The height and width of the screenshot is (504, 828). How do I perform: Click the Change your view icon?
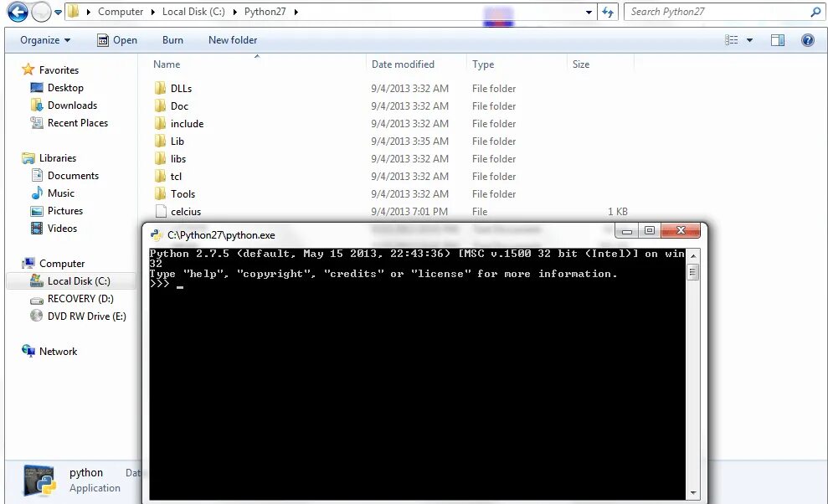pos(732,40)
